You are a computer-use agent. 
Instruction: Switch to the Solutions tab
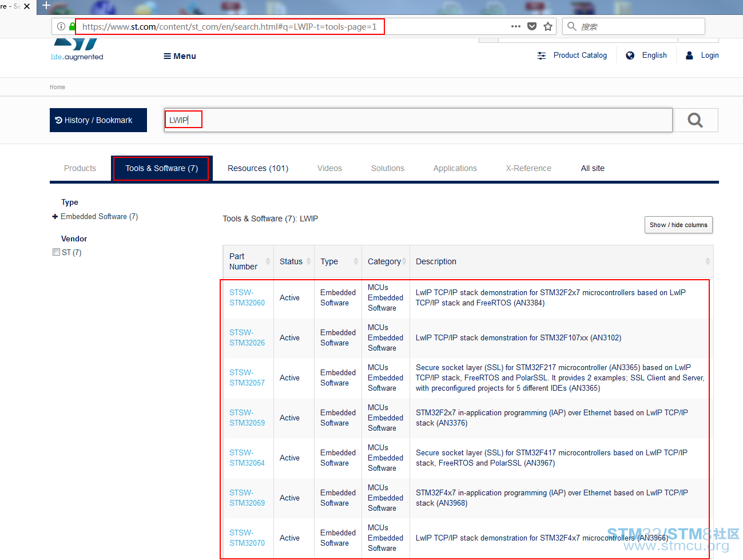[x=388, y=168]
